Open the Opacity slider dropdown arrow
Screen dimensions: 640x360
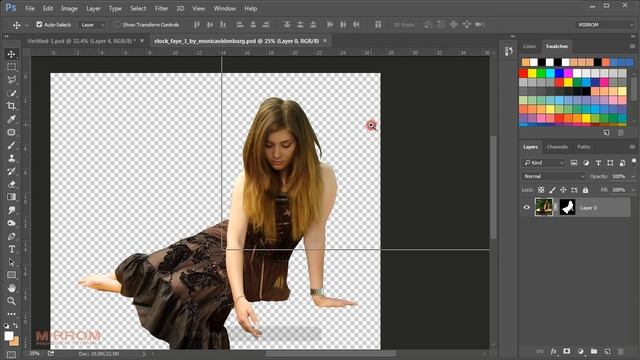point(633,176)
